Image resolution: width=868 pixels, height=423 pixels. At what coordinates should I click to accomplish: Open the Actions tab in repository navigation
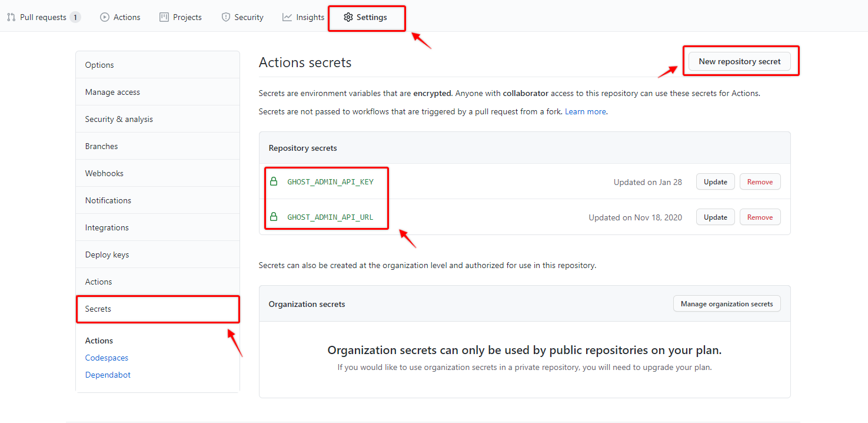(120, 17)
